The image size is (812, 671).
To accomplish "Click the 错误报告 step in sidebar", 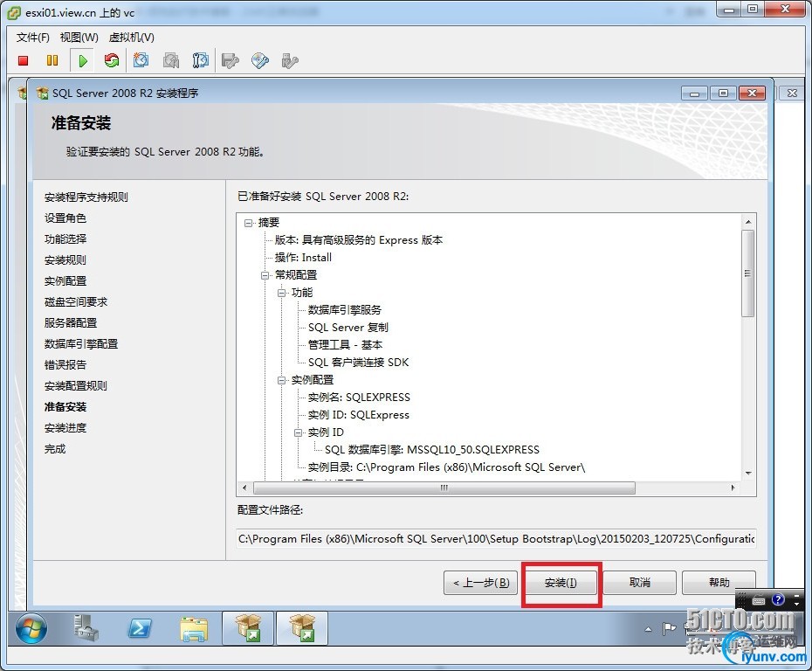I will (65, 365).
